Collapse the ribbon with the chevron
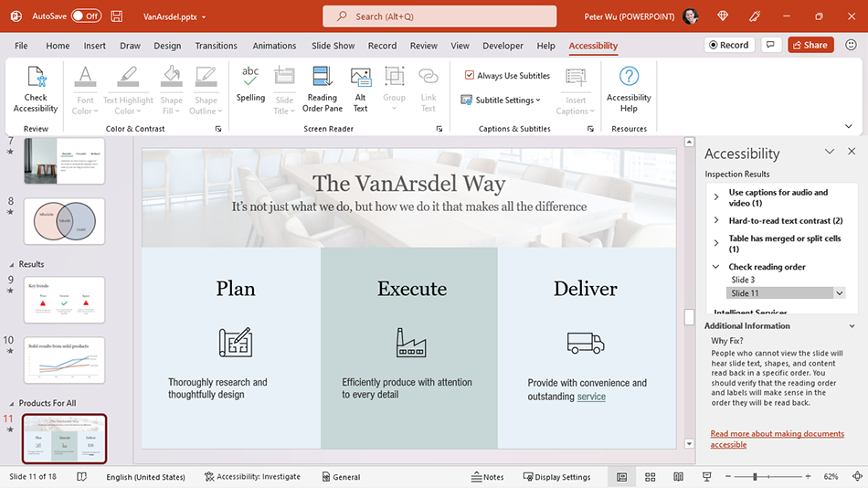The height and width of the screenshot is (488, 868). (849, 126)
